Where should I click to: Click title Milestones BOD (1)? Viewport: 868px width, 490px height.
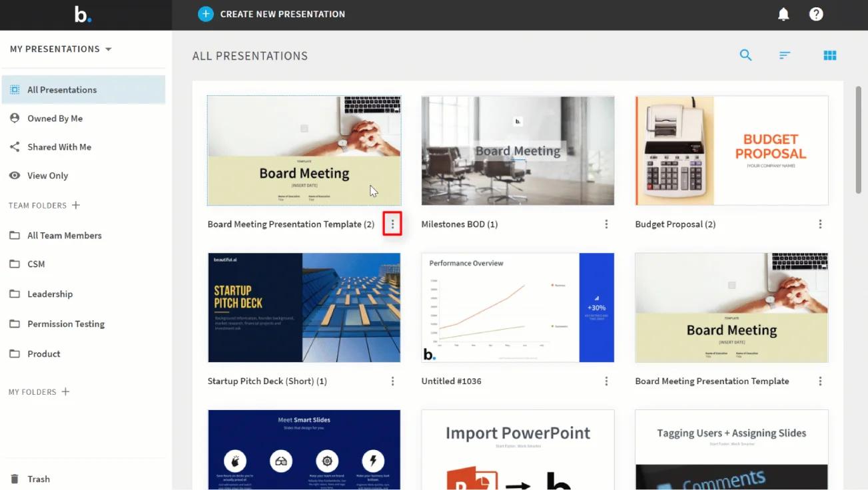pyautogui.click(x=460, y=224)
